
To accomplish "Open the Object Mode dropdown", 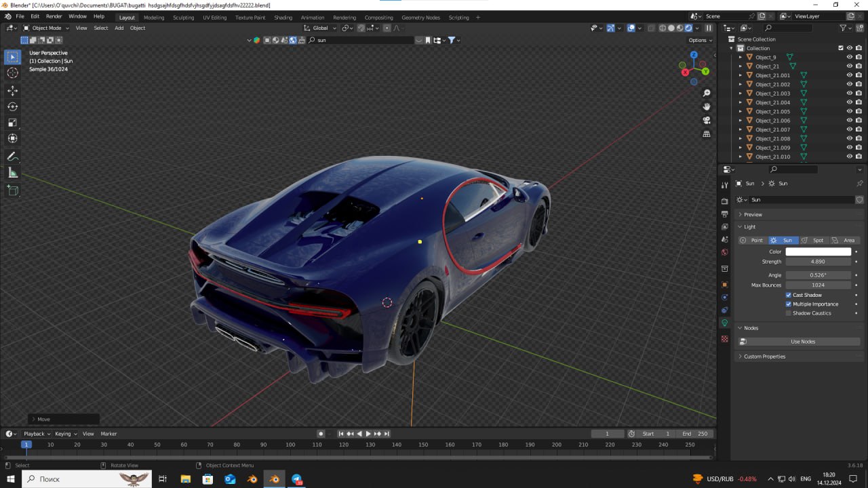I will point(46,28).
